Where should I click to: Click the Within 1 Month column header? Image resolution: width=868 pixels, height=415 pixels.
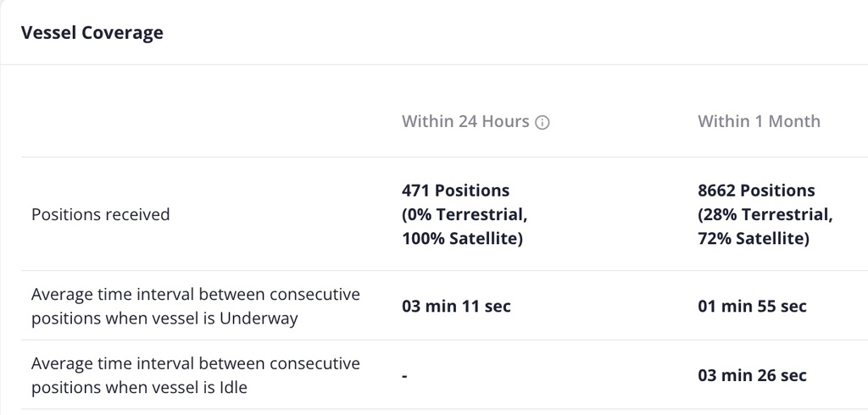click(759, 121)
